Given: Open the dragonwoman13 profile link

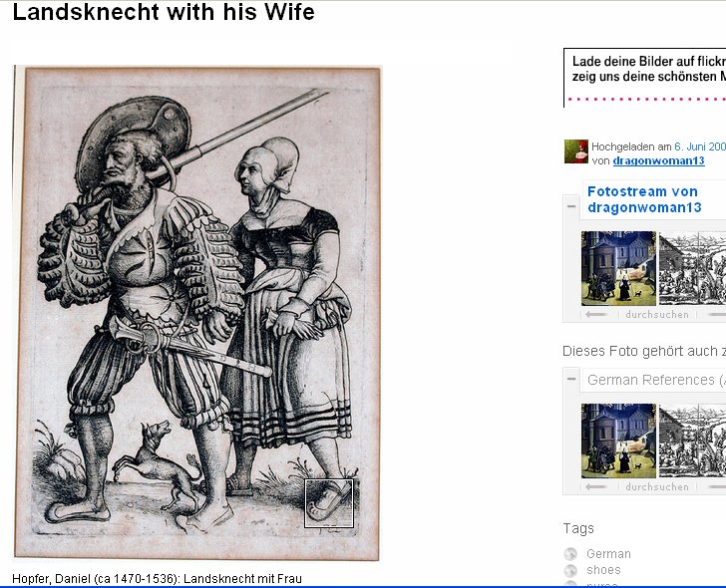Looking at the screenshot, I should 658,161.
